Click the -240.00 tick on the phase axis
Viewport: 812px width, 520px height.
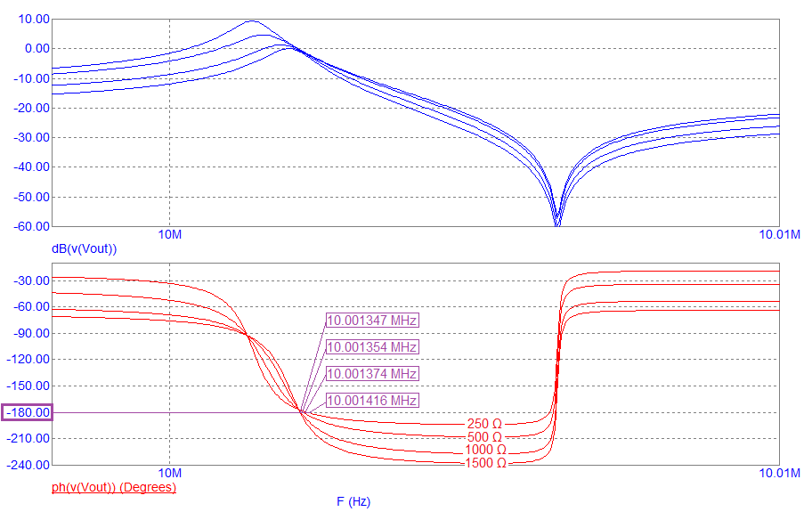pyautogui.click(x=28, y=465)
